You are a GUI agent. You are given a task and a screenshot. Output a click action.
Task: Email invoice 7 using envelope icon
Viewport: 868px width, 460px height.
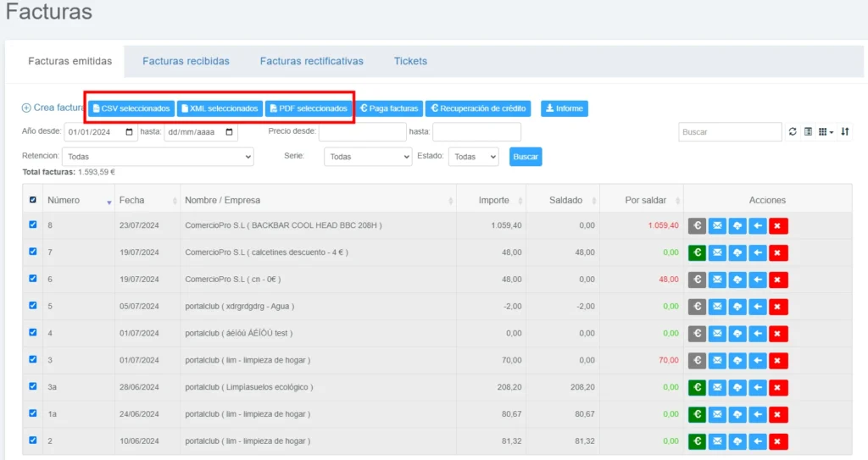(x=717, y=252)
